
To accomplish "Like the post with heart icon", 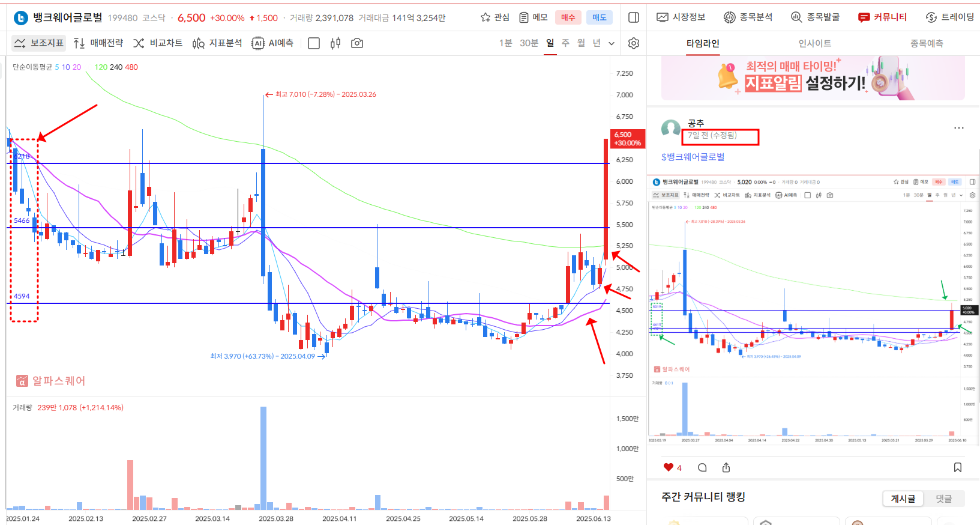I will [669, 467].
